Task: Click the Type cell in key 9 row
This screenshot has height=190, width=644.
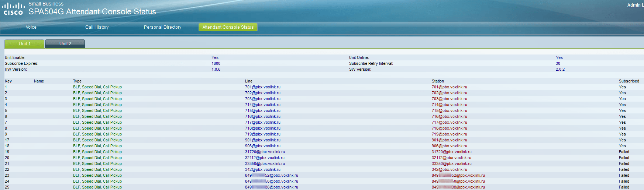Action: [x=97, y=134]
